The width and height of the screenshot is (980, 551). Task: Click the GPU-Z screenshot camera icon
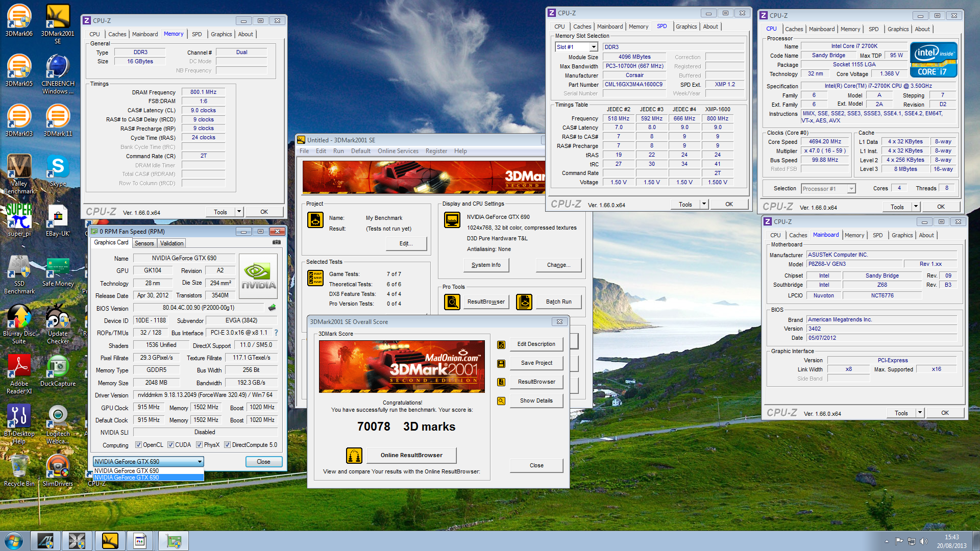coord(276,242)
